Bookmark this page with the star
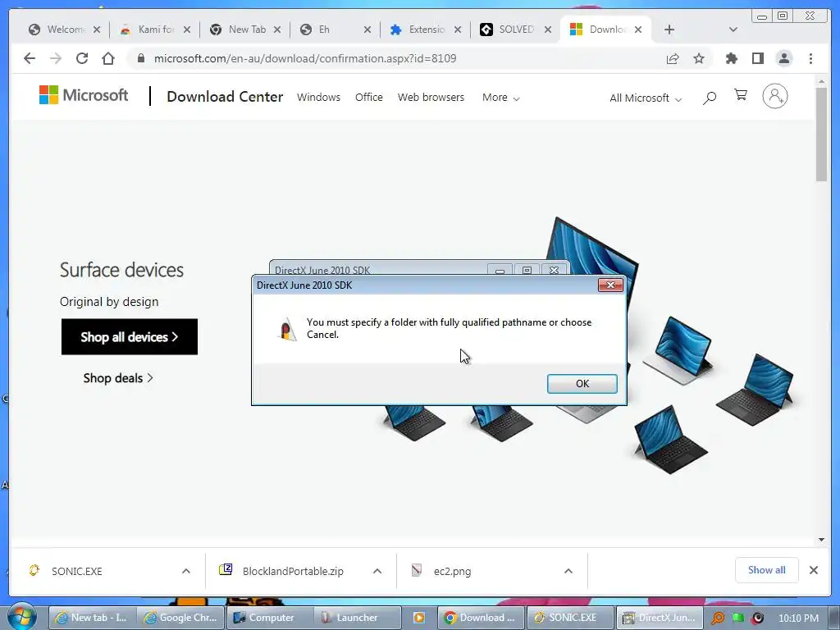The height and width of the screenshot is (630, 840). click(699, 58)
